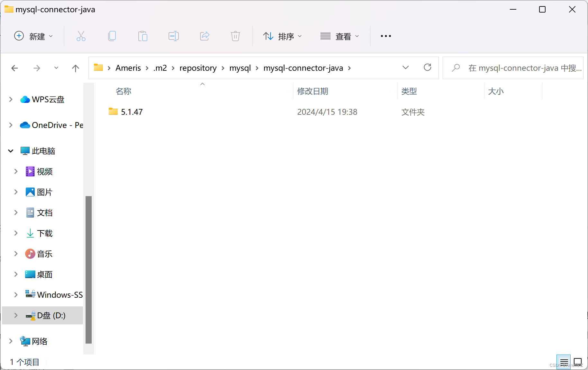Expand the 网络 tree node
Viewport: 588px width, 370px height.
[11, 341]
